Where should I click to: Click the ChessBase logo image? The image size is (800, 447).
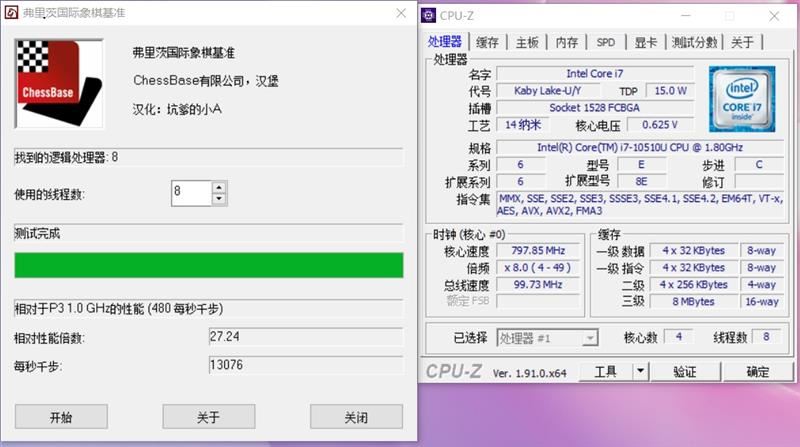pyautogui.click(x=59, y=84)
